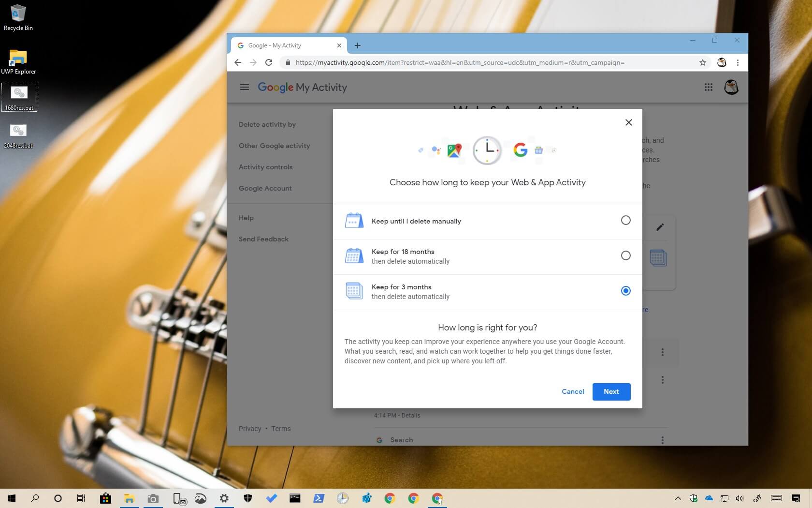Select the Google - My Activity tab
The image size is (812, 508).
[289, 45]
